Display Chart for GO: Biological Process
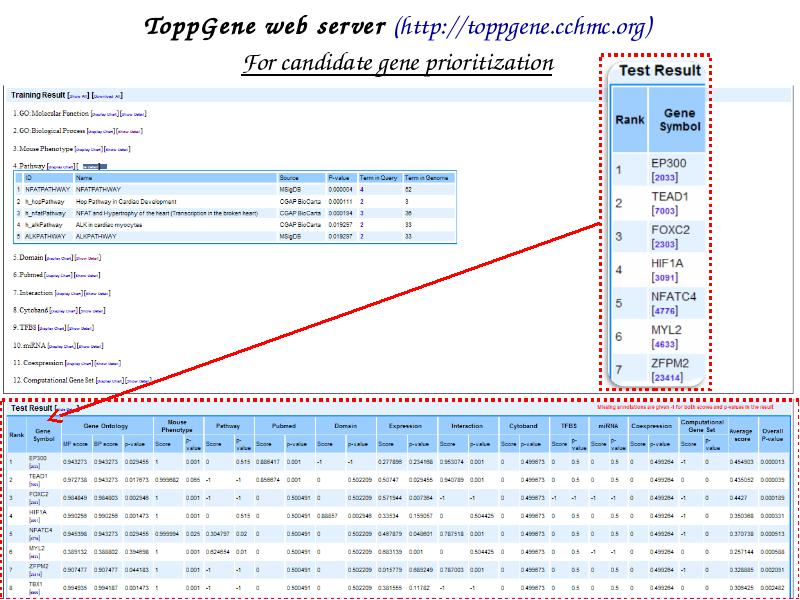Screen dimensions: 800x600 click(x=101, y=132)
